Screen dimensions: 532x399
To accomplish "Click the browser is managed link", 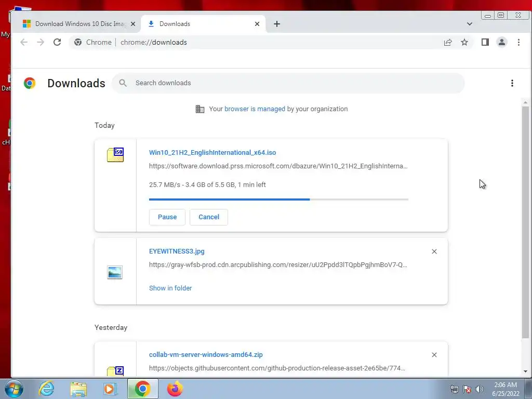I will point(255,109).
